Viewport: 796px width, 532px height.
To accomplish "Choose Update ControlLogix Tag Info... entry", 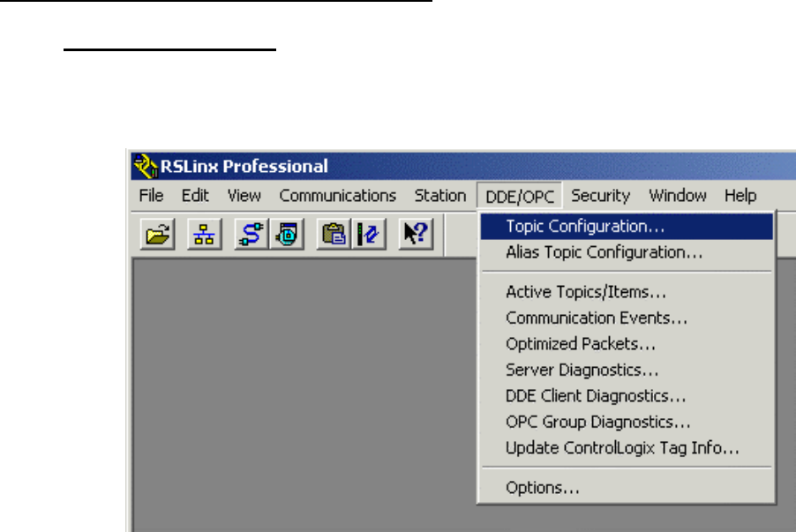I will pos(627,447).
